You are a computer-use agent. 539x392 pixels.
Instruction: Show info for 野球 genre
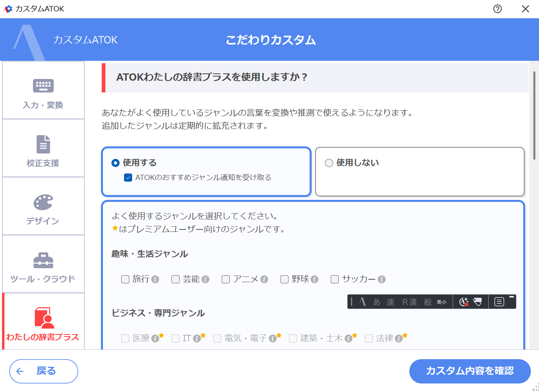(x=314, y=279)
